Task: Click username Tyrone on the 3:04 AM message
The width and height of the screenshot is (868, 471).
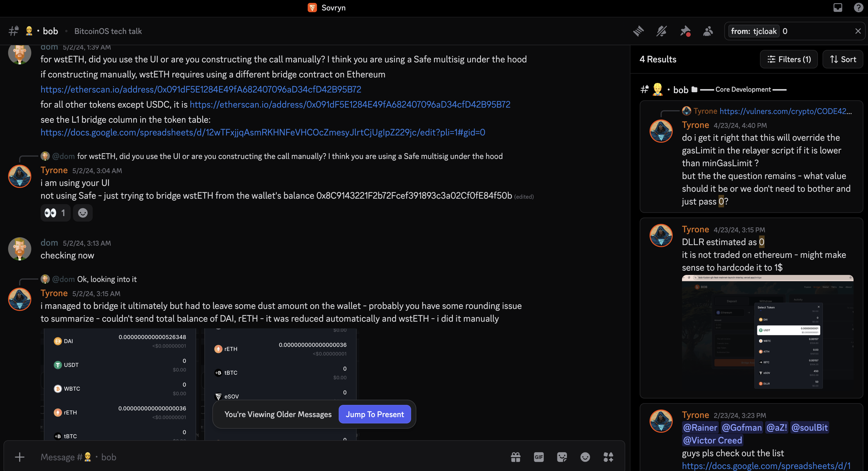Action: [x=54, y=170]
